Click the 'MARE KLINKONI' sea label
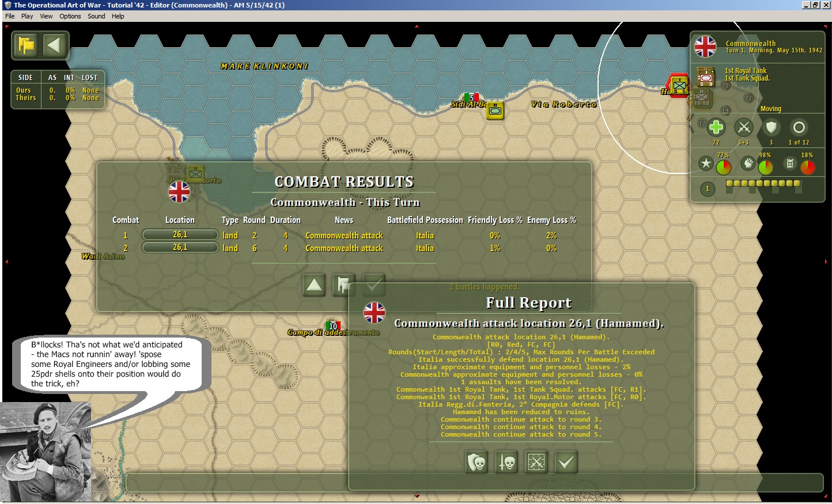The image size is (832, 504). click(x=264, y=66)
